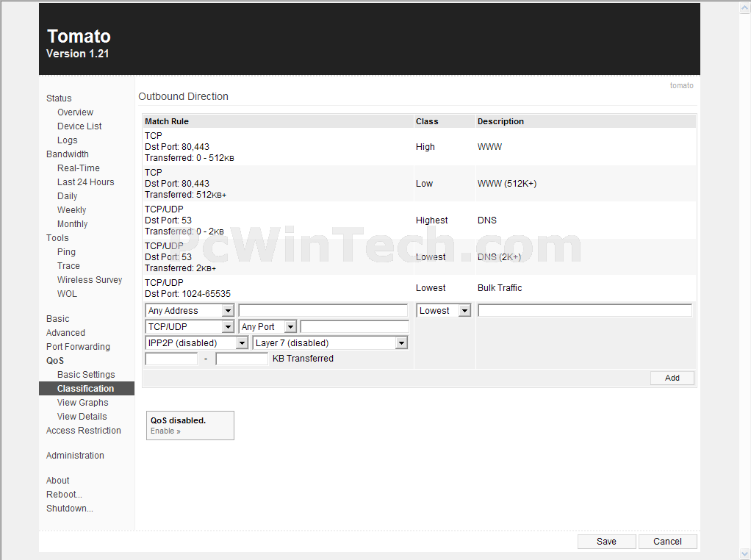Image resolution: width=751 pixels, height=560 pixels.
Task: Expand the Layer 7 (disabled) dropdown
Action: (331, 343)
